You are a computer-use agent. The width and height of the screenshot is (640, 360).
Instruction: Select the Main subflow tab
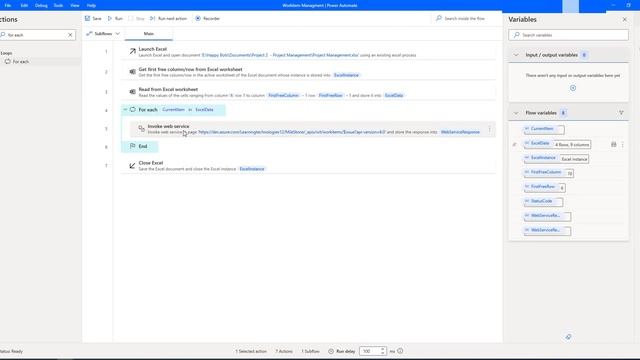pos(149,33)
